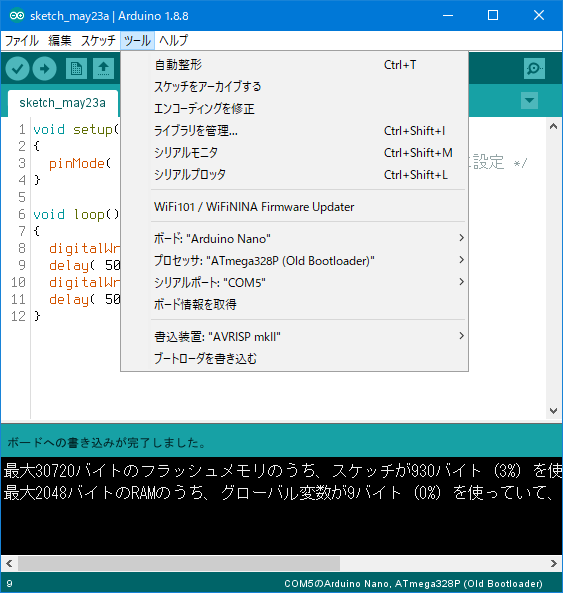Image resolution: width=563 pixels, height=593 pixels.
Task: Open the Serial Monitor magnifier icon
Action: [x=534, y=68]
